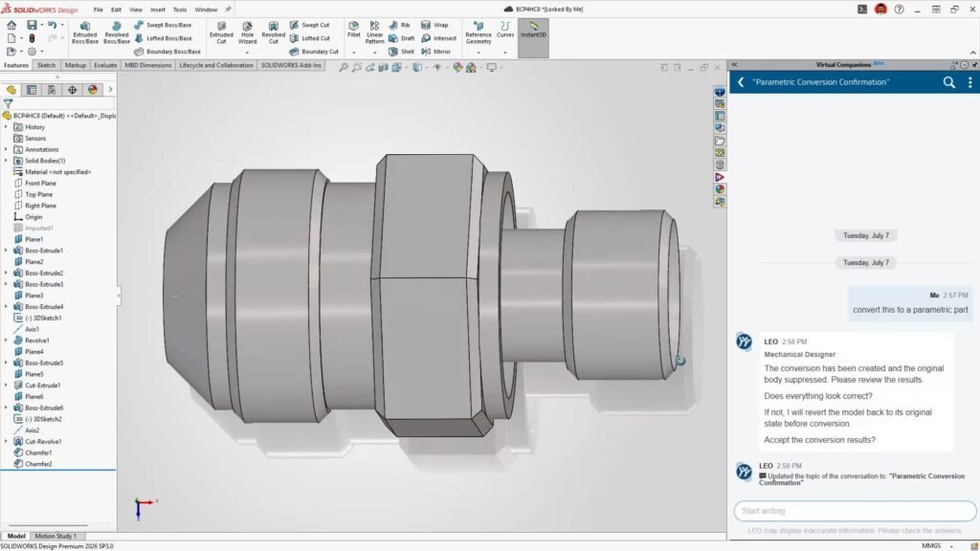Screen dimensions: 980x551
Task: Collapse the Virtual Companions panel
Action: (734, 64)
